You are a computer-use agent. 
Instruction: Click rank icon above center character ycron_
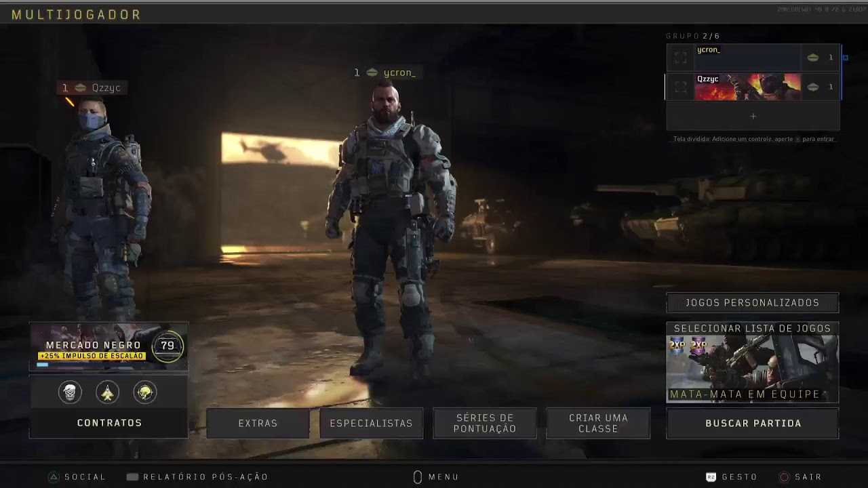tap(372, 73)
